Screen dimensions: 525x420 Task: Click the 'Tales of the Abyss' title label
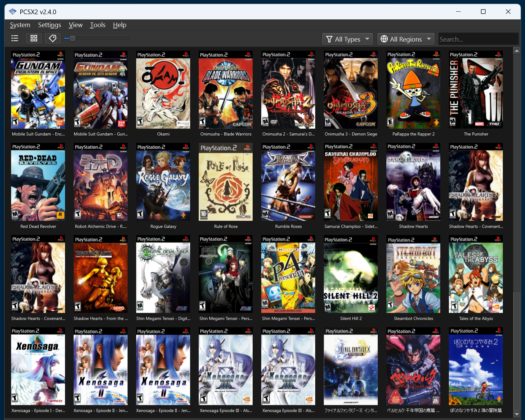click(476, 318)
